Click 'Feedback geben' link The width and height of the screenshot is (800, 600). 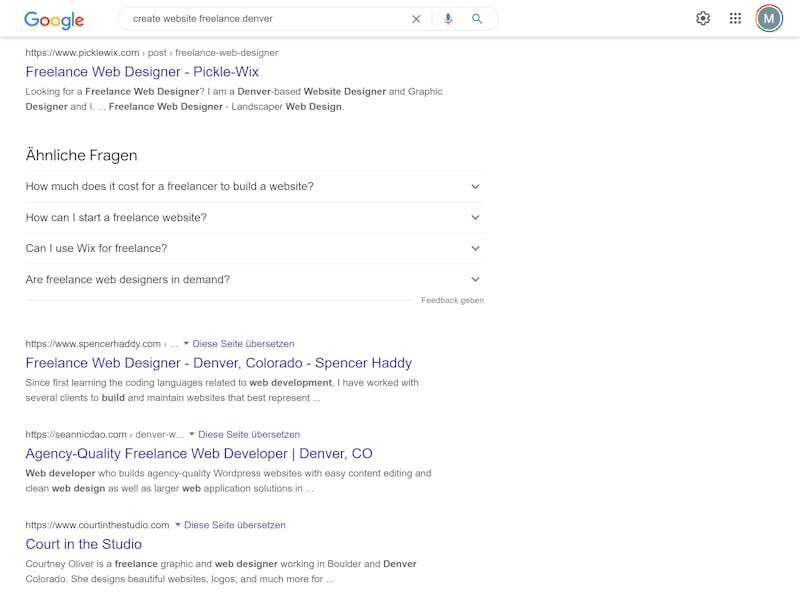point(452,301)
